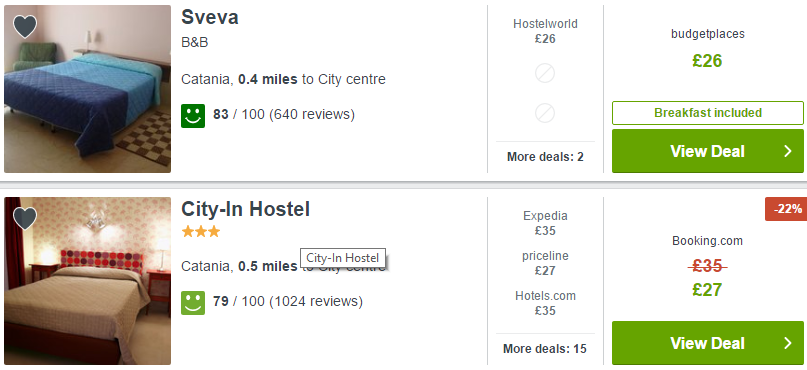Viewport: 807px width, 370px height.
Task: Click arrow on City-In Hostel View Deal
Action: point(787,343)
